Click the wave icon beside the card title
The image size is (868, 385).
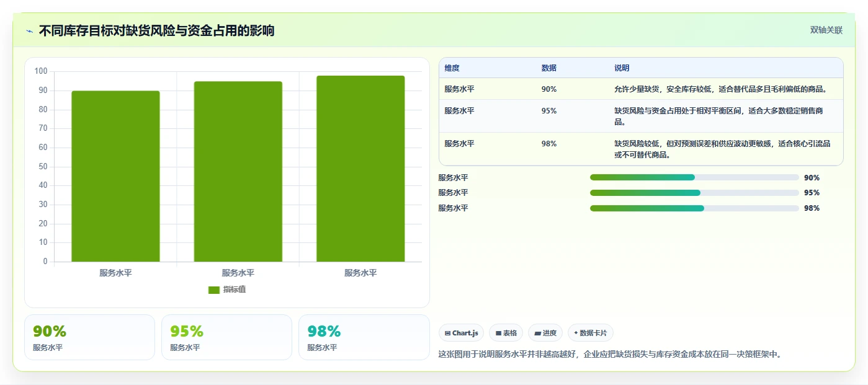coord(29,31)
